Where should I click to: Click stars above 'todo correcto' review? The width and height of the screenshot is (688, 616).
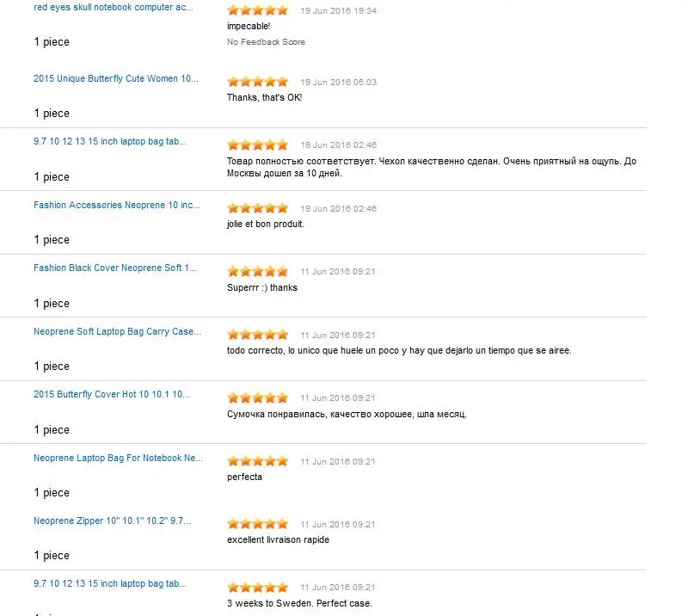point(257,335)
